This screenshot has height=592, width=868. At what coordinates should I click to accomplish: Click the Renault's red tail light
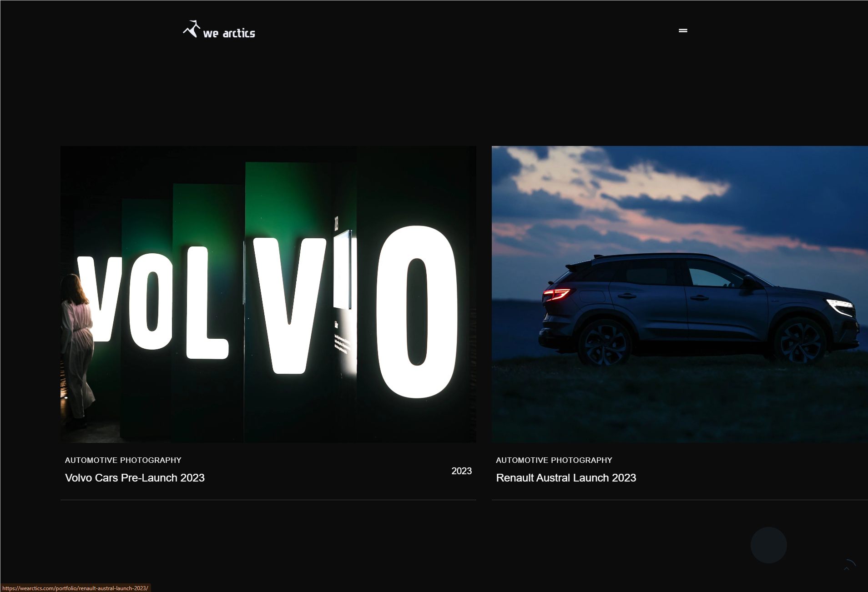(x=556, y=294)
